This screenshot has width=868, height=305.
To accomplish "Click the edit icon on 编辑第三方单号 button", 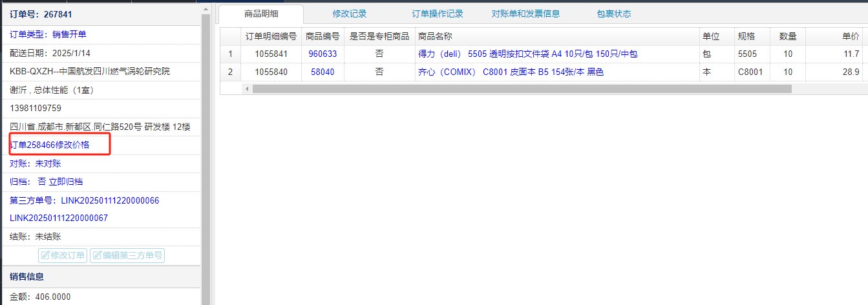I will 97,255.
